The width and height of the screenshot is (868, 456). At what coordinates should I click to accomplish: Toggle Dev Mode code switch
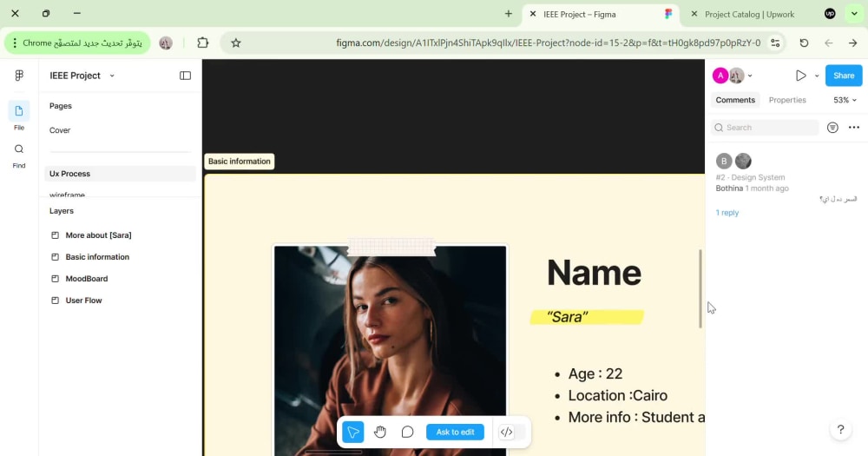[x=511, y=432]
